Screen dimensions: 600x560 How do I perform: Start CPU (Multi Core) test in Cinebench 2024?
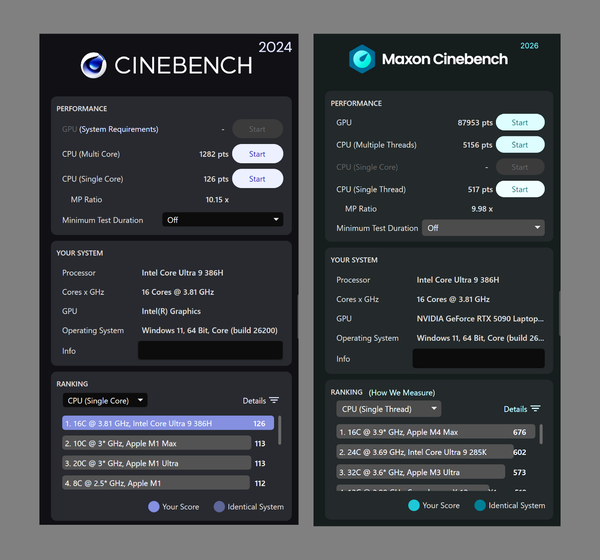(x=258, y=154)
